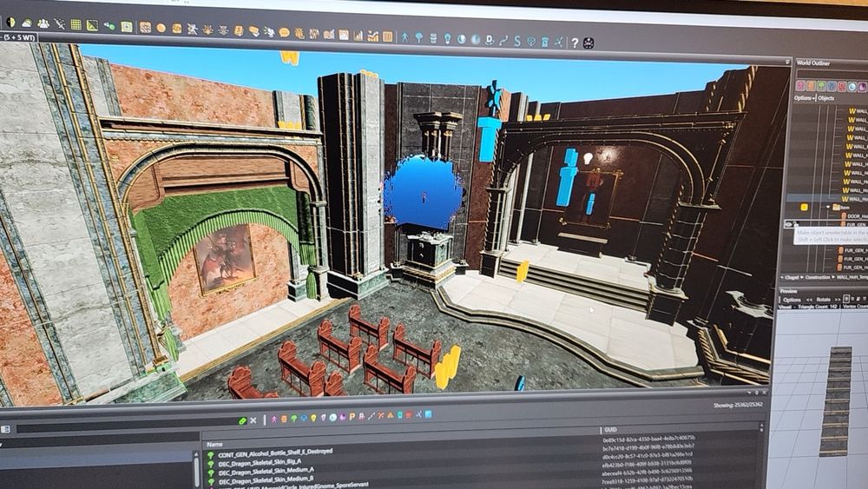Click the orange speech bubble toolbar icon
The image size is (868, 489).
tap(284, 33)
